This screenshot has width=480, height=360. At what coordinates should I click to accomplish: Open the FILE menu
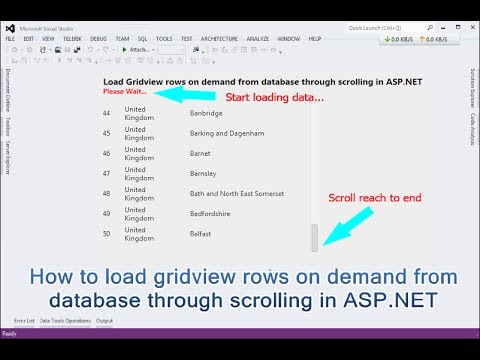tap(10, 39)
